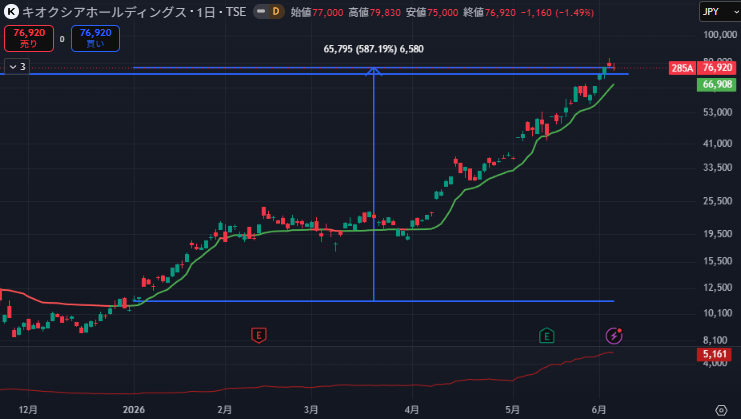Click the 12月 date on time axis
Screen dimensions: 741x419
point(28,410)
